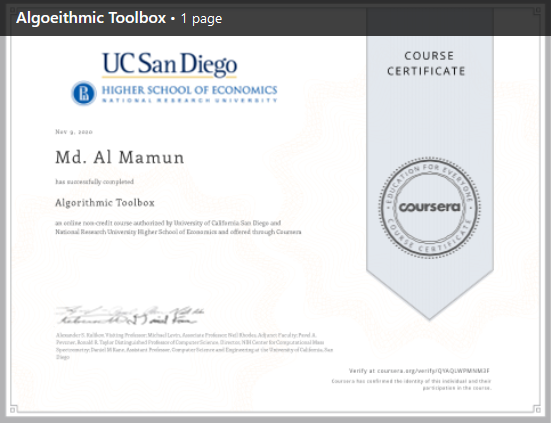Open the coursera.org/verify link

click(419, 371)
